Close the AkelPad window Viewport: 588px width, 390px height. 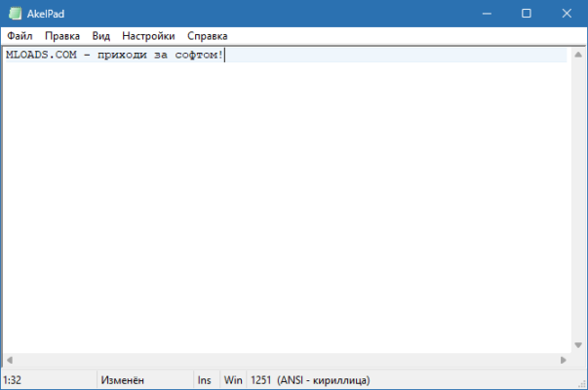pyautogui.click(x=567, y=14)
